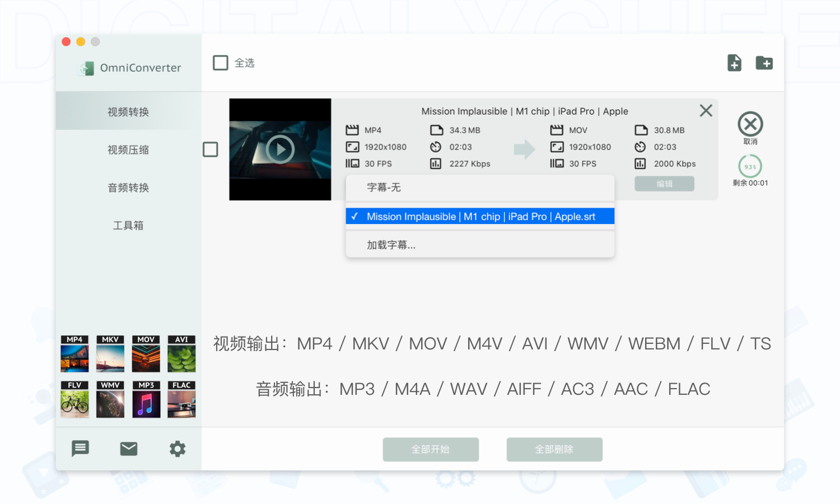Select the WMV format preset icon
Screen dimensions: 840x504
pos(110,399)
